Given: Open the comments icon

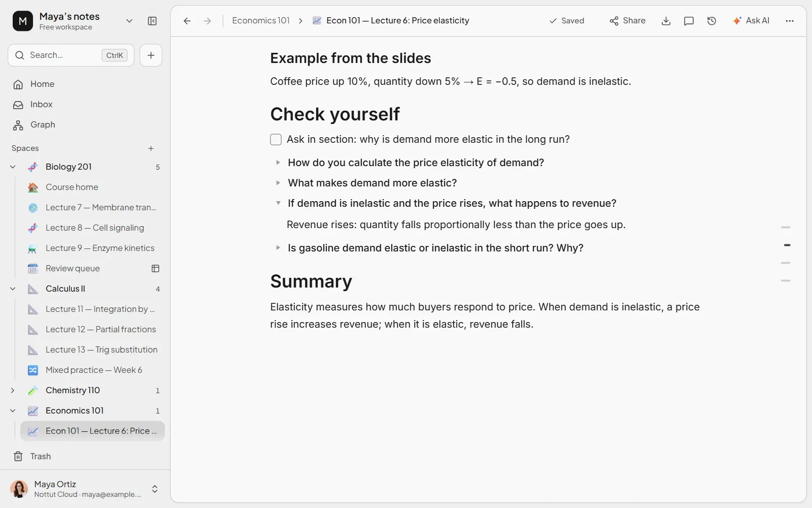Looking at the screenshot, I should coord(689,21).
